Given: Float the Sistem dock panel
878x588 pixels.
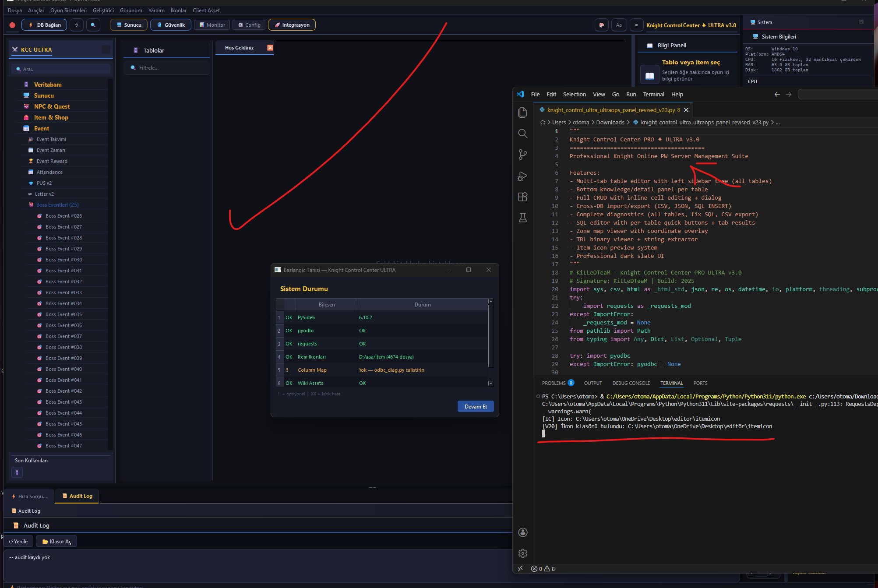Looking at the screenshot, I should point(861,22).
